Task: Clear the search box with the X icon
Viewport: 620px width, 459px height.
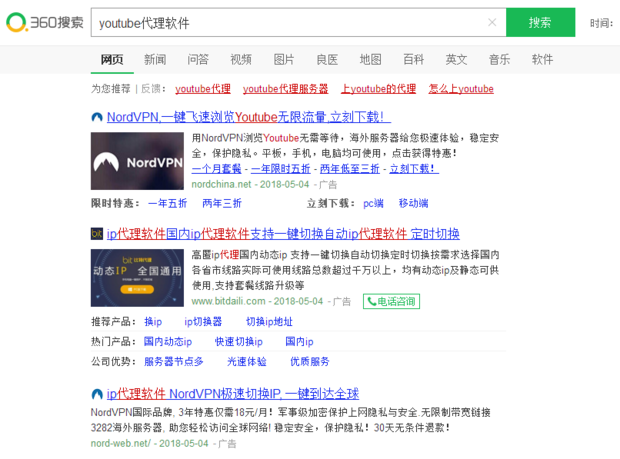Action: pos(491,22)
